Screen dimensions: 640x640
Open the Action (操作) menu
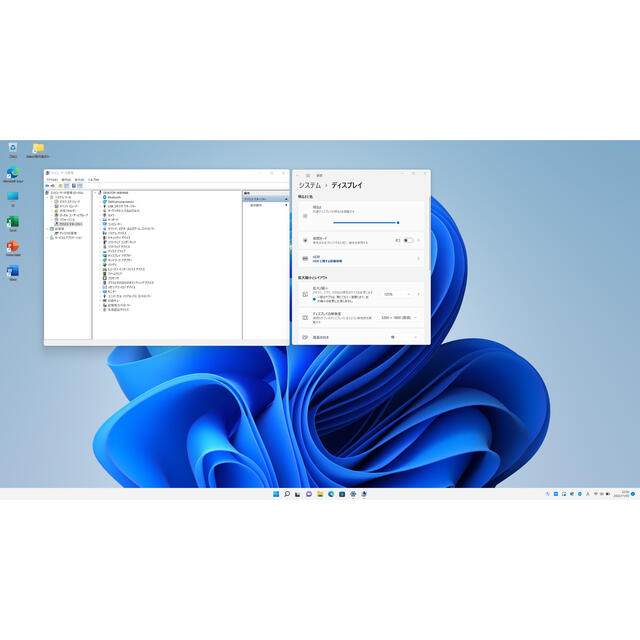pyautogui.click(x=66, y=180)
